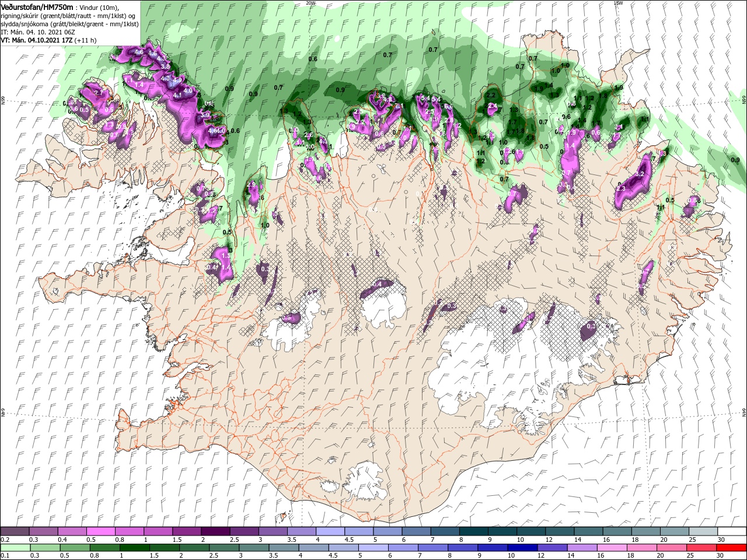747x560 pixels.
Task: Select the 64N latitude label on the right edge
Action: point(744,412)
